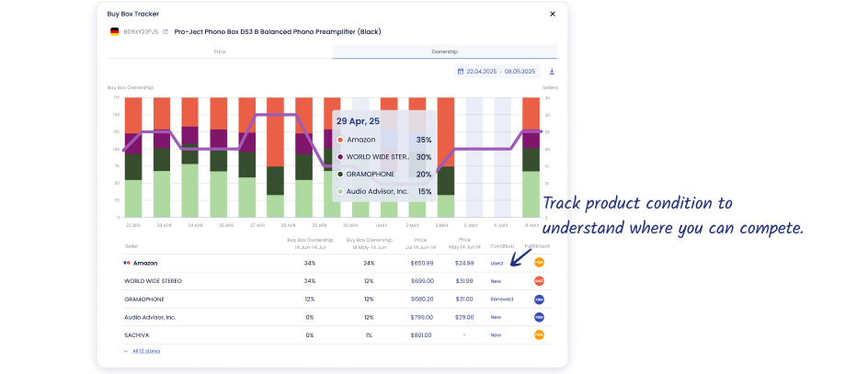
Task: Expand the All 12 stores chevron
Action: (x=127, y=351)
